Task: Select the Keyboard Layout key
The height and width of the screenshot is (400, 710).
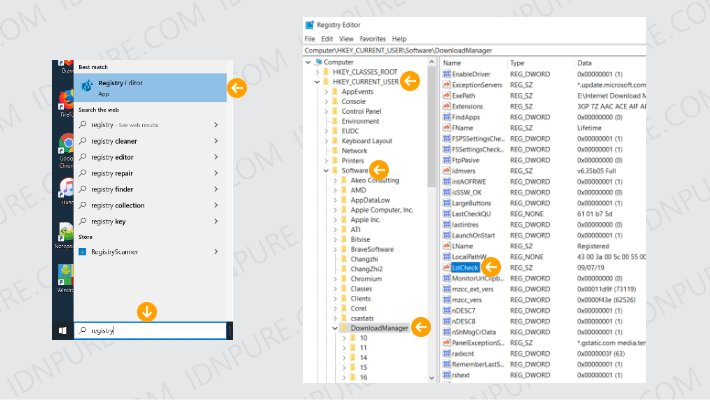Action: click(367, 141)
